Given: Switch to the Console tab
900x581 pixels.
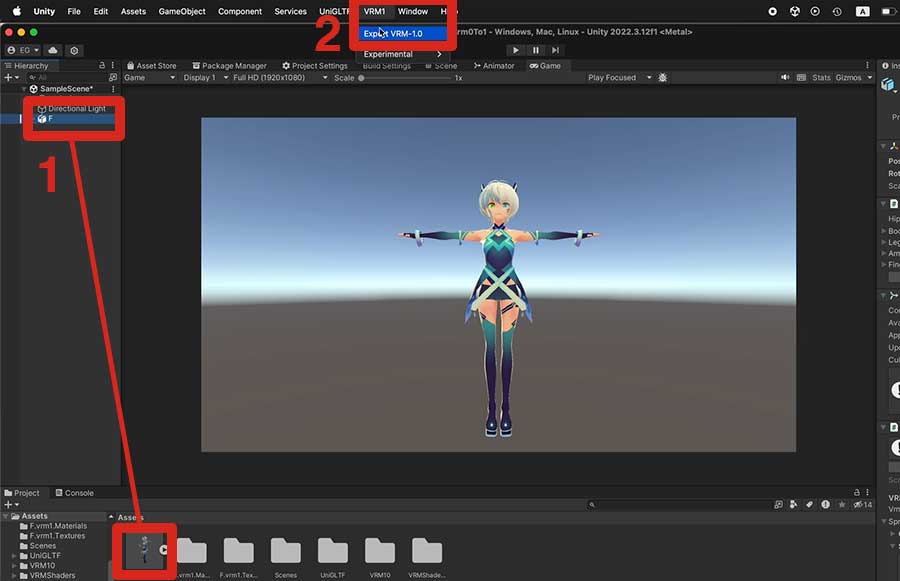Looking at the screenshot, I should pyautogui.click(x=75, y=493).
